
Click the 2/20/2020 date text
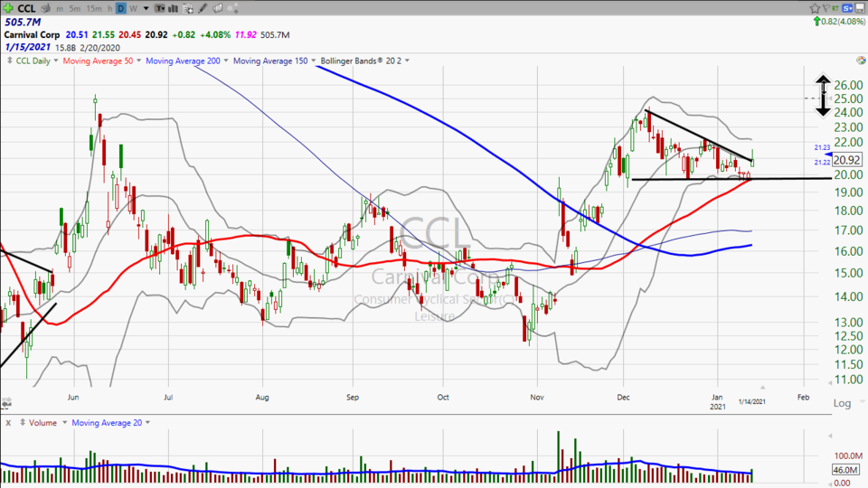point(99,48)
